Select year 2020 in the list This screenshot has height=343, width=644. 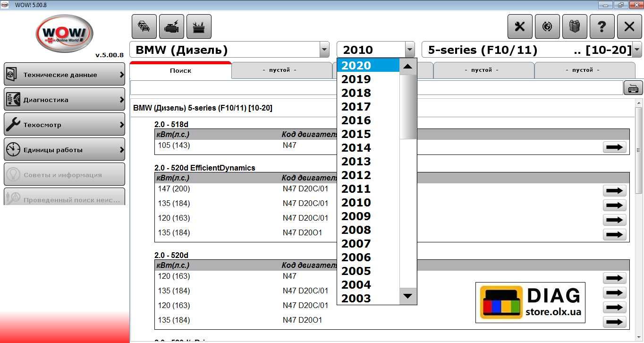[368, 65]
